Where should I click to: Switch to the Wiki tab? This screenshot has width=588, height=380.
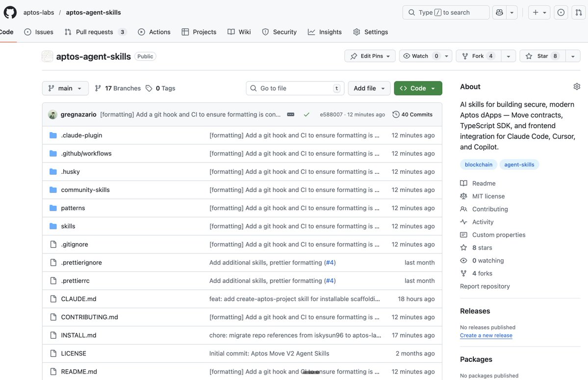click(x=239, y=32)
